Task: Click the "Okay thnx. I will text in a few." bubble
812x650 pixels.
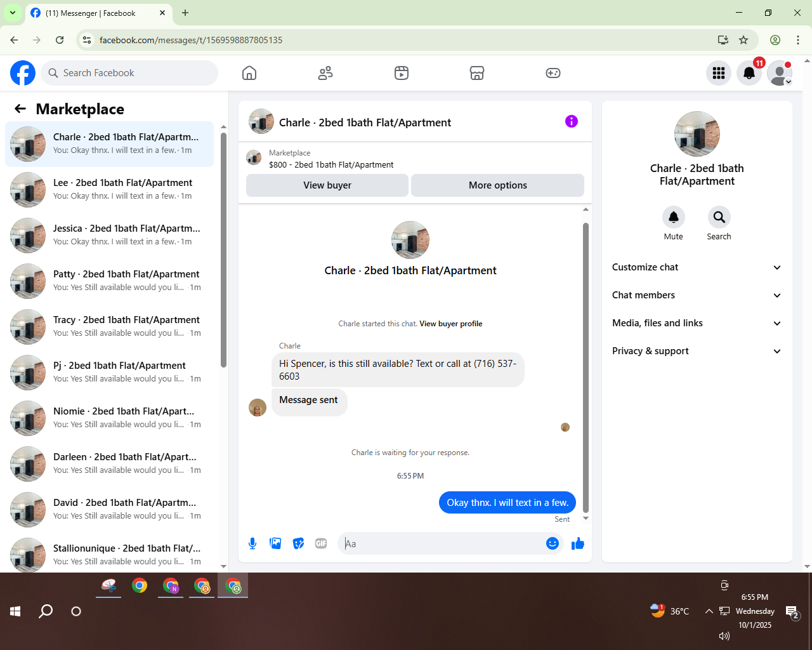Action: click(507, 503)
